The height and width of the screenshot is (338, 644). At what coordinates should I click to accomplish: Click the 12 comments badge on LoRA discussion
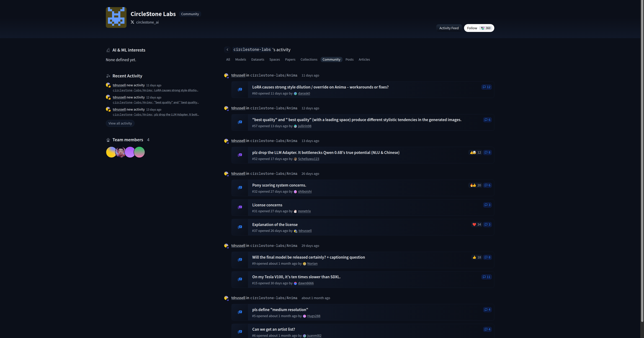[x=486, y=87]
